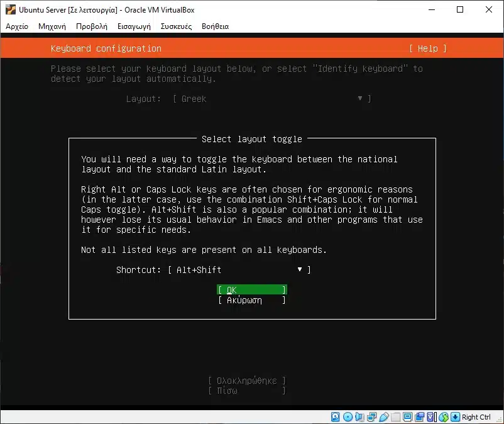Viewport: 504px width, 424px height.
Task: Click the 'Select layout toggle' dialog title
Action: tap(251, 139)
